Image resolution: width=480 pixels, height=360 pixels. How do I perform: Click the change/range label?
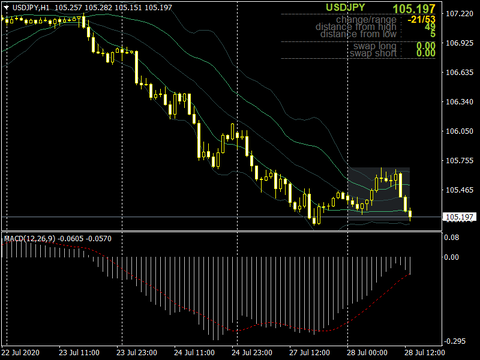tap(366, 20)
